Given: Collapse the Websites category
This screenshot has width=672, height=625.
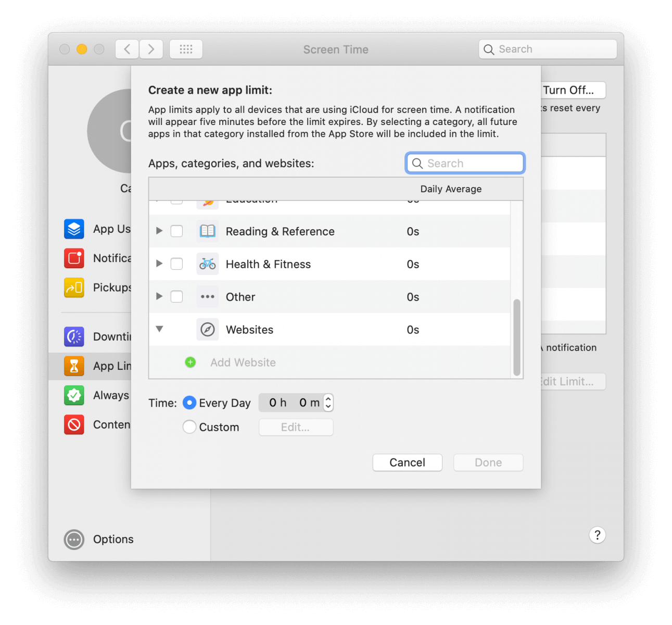Looking at the screenshot, I should pyautogui.click(x=159, y=329).
